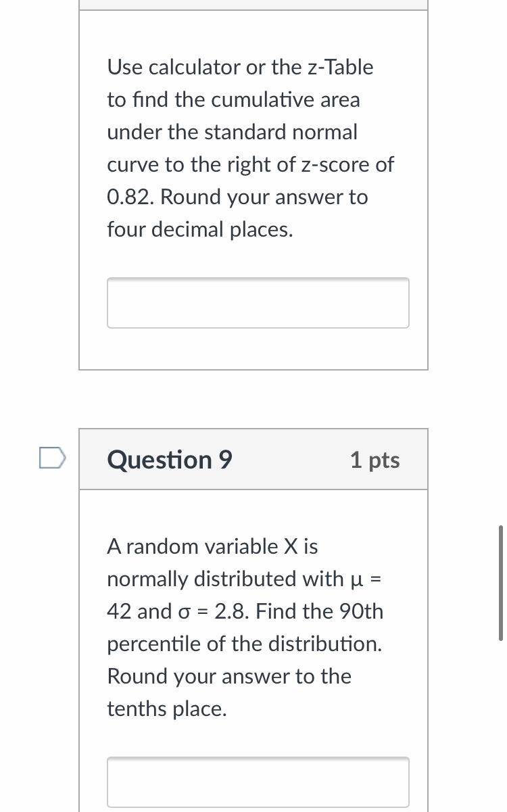Image resolution: width=507 pixels, height=812 pixels.
Task: Click the z-score answer input box
Action: (258, 303)
